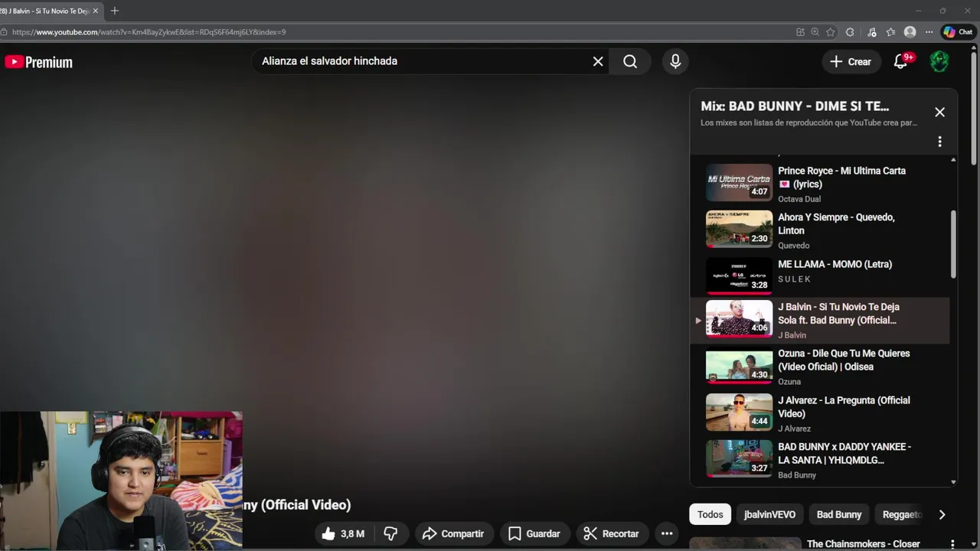Viewport: 980px width, 551px height.
Task: Save video with Guardar button
Action: click(534, 533)
